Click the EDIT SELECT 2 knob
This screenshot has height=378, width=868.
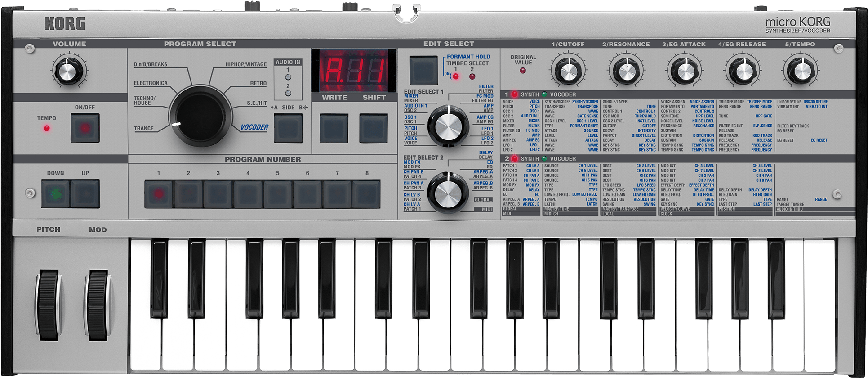click(448, 192)
